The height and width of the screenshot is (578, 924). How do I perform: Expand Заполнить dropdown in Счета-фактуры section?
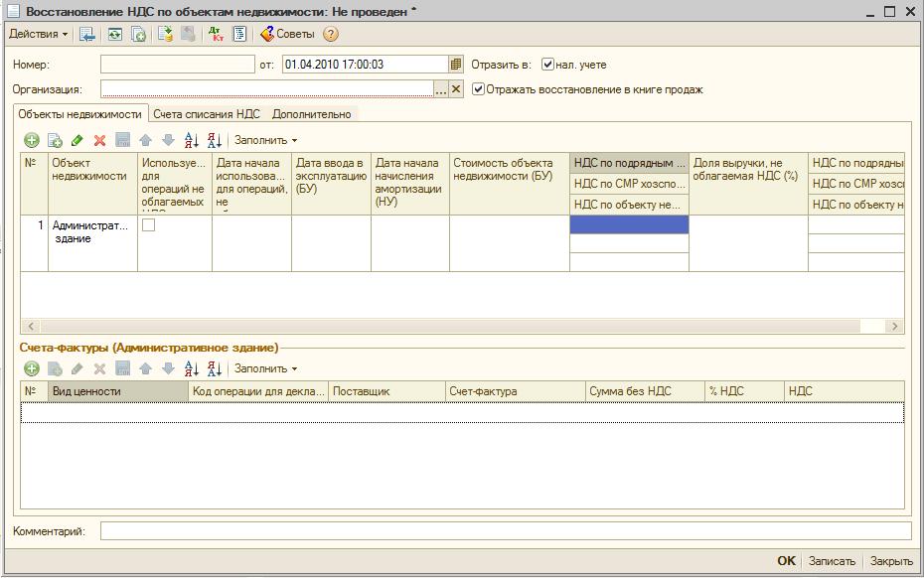click(x=265, y=368)
